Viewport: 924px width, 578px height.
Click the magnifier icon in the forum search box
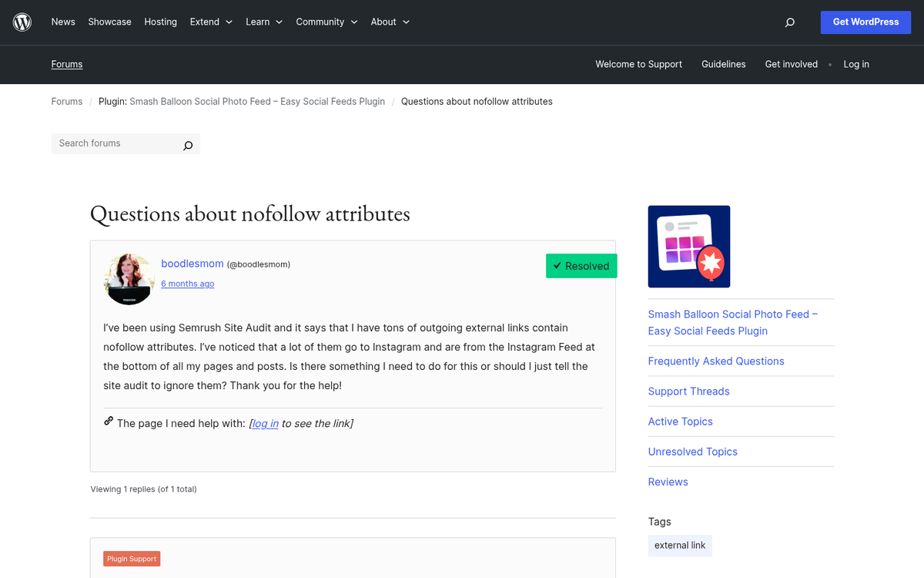pyautogui.click(x=187, y=144)
